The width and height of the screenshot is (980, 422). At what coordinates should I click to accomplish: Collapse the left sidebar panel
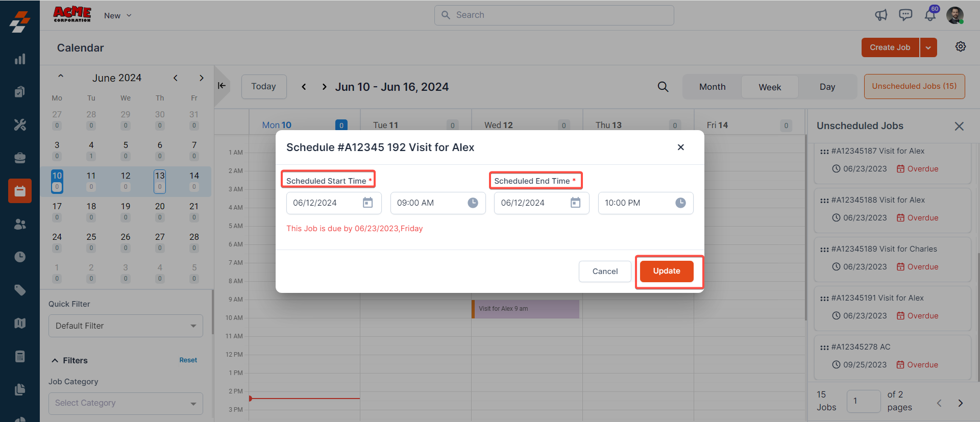pyautogui.click(x=222, y=86)
